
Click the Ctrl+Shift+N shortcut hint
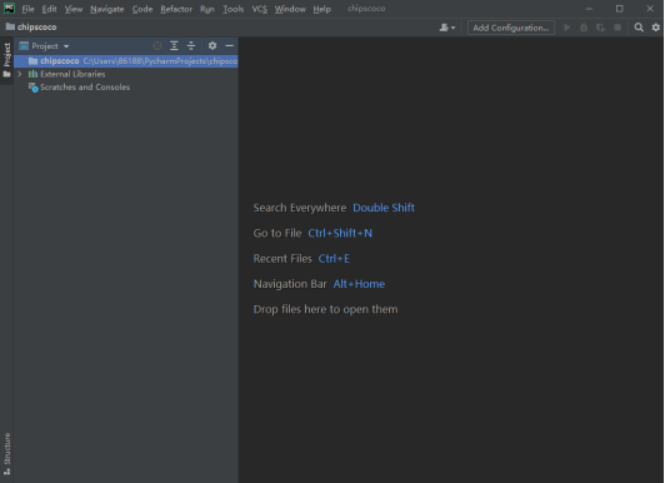[340, 233]
